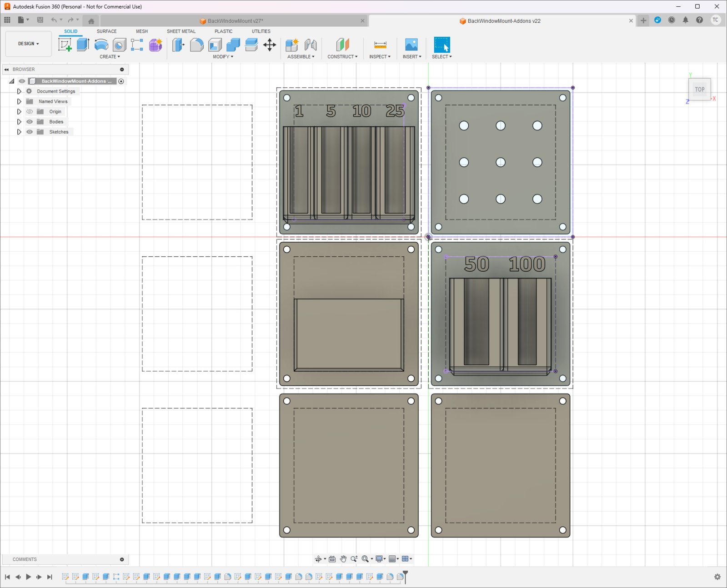Screen dimensions: 727x588
Task: Click the Save icon
Action: [x=40, y=20]
